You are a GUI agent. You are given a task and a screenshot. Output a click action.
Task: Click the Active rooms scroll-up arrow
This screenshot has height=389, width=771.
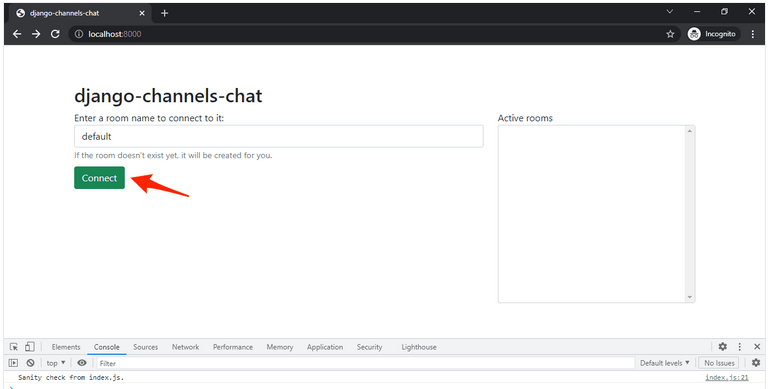tap(689, 131)
